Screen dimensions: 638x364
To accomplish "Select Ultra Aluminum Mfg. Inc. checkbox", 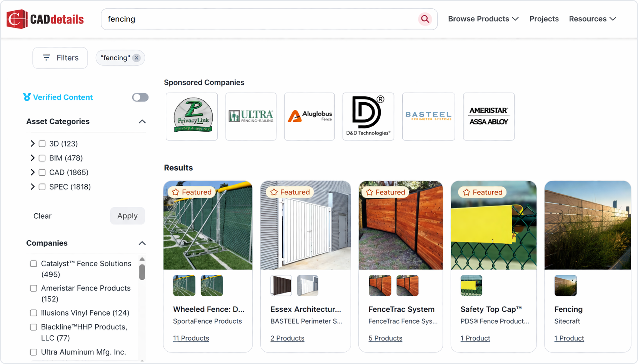I will click(34, 352).
